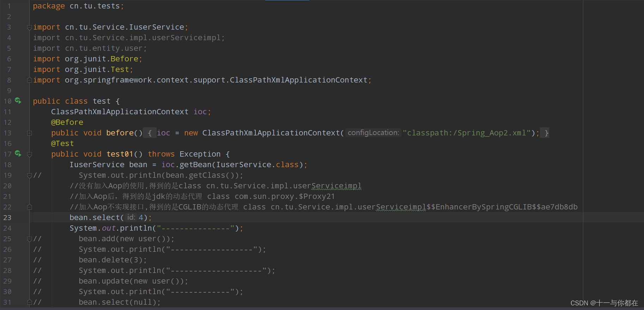The image size is (644, 310).
Task: Collapse the import block fold marker at line 3
Action: click(x=30, y=27)
